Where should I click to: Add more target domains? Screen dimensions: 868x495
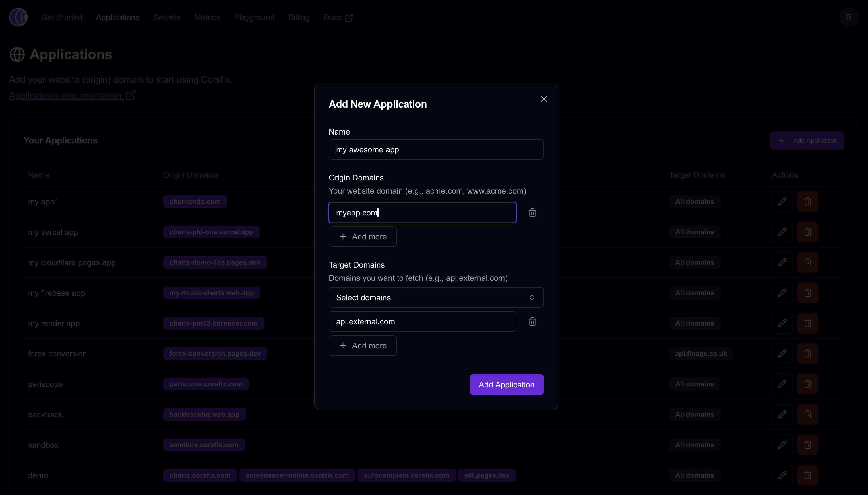coord(362,345)
